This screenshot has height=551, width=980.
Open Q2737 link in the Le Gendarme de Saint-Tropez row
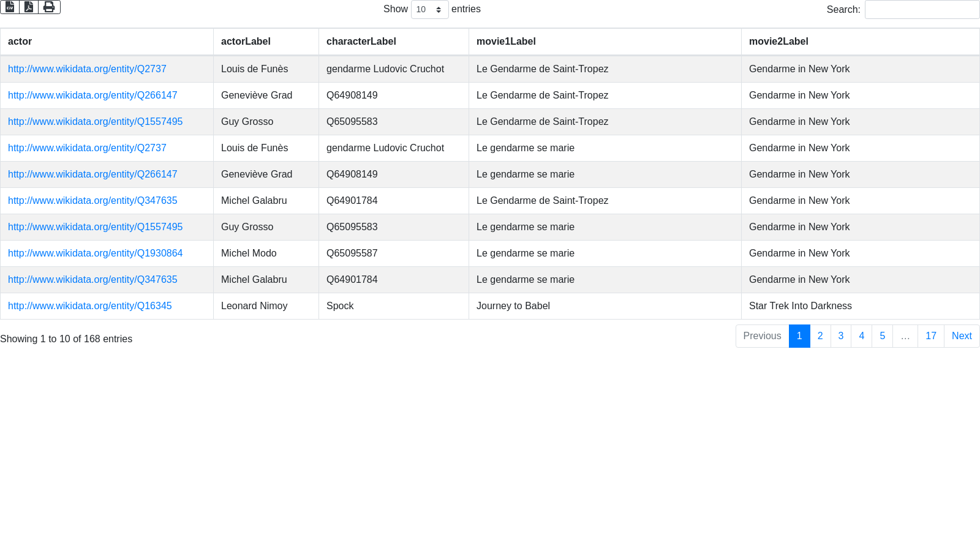pyautogui.click(x=87, y=69)
